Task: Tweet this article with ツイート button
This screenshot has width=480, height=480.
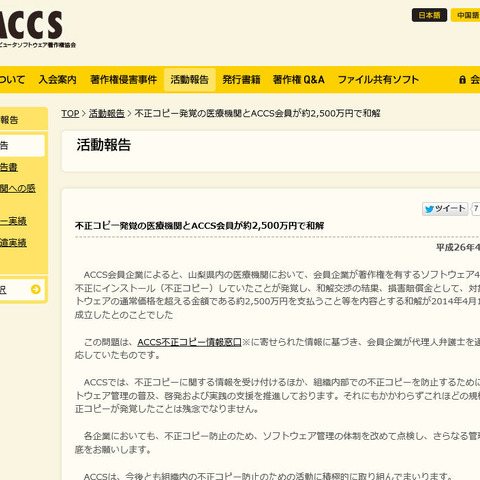Action: pos(445,209)
